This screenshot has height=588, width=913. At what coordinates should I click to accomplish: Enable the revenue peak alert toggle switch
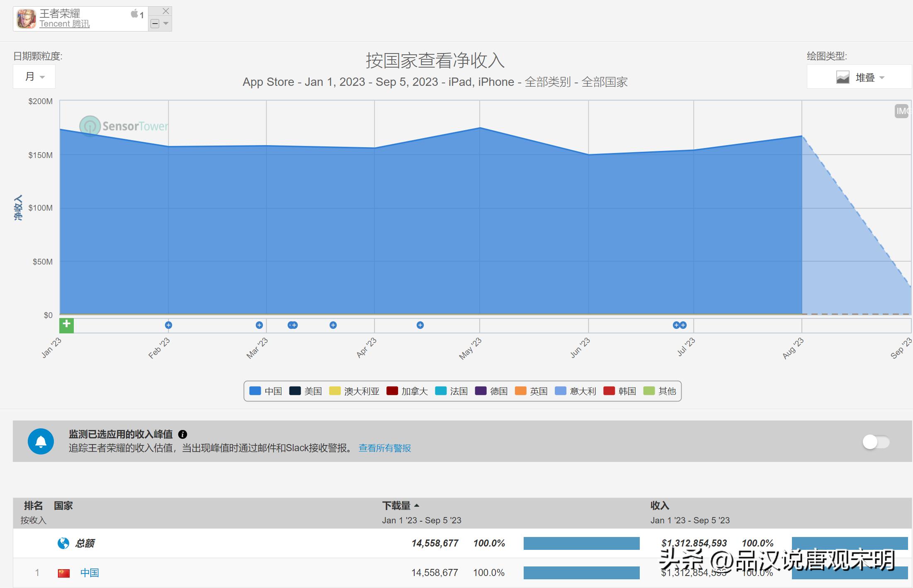click(x=876, y=442)
